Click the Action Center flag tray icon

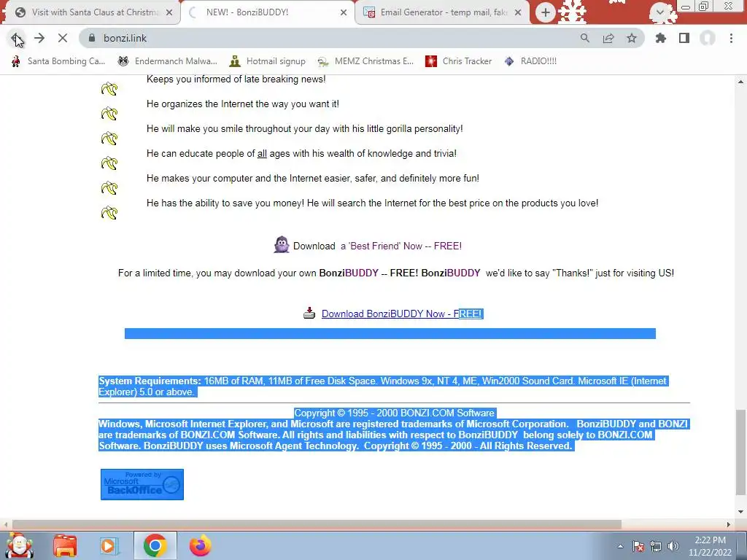click(x=638, y=546)
